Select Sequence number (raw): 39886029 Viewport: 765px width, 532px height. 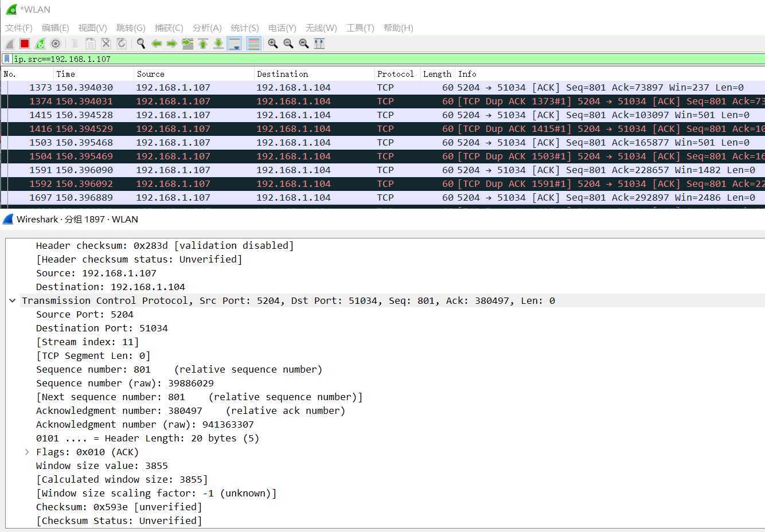click(124, 383)
